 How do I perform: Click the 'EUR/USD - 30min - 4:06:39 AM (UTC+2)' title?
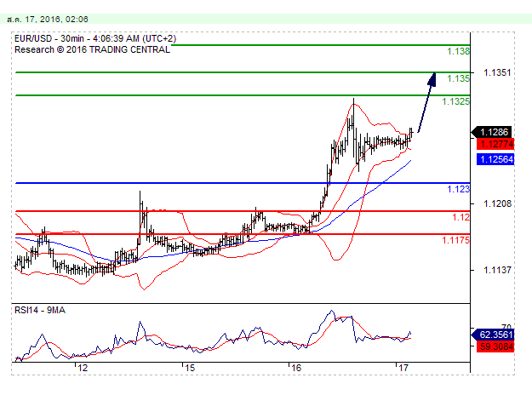pyautogui.click(x=95, y=38)
